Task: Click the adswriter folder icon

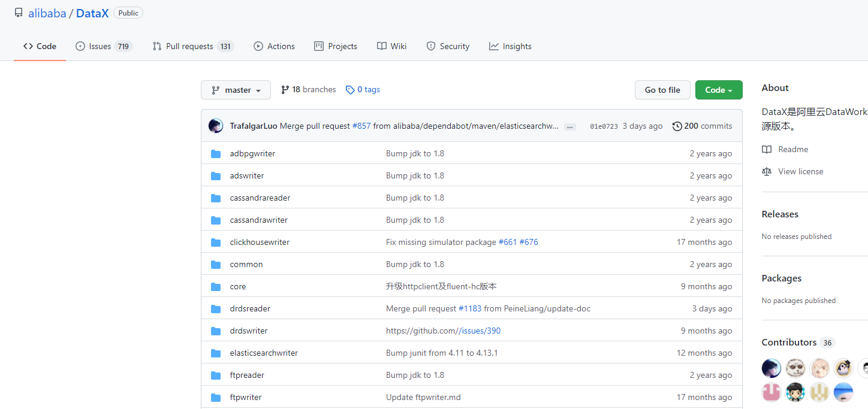Action: tap(216, 176)
